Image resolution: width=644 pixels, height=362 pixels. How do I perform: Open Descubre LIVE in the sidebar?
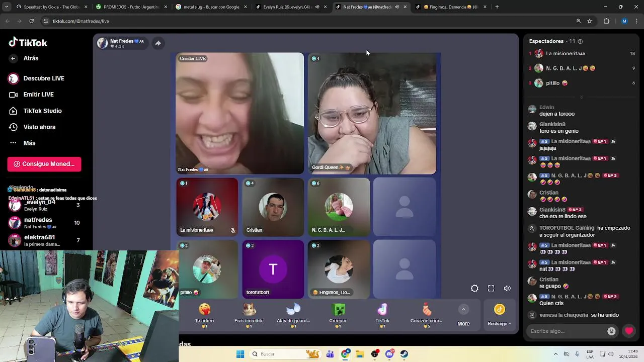36,78
